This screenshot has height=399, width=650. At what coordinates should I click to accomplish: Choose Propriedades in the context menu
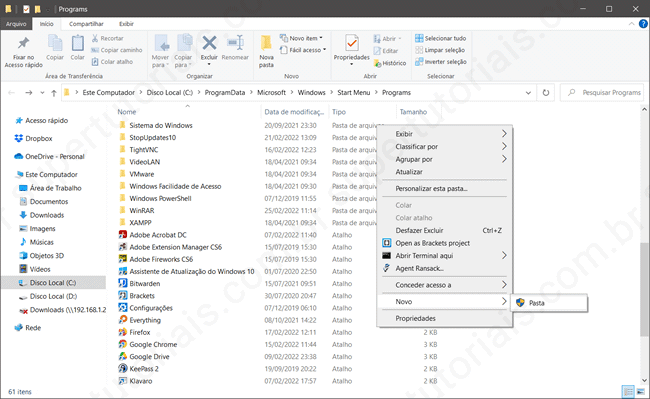click(444, 319)
